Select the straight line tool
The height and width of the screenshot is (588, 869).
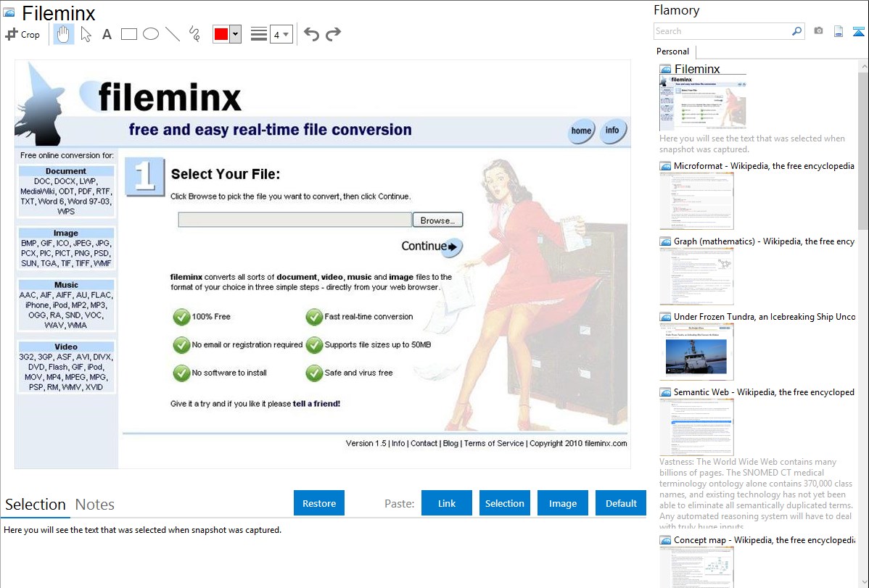(x=173, y=34)
